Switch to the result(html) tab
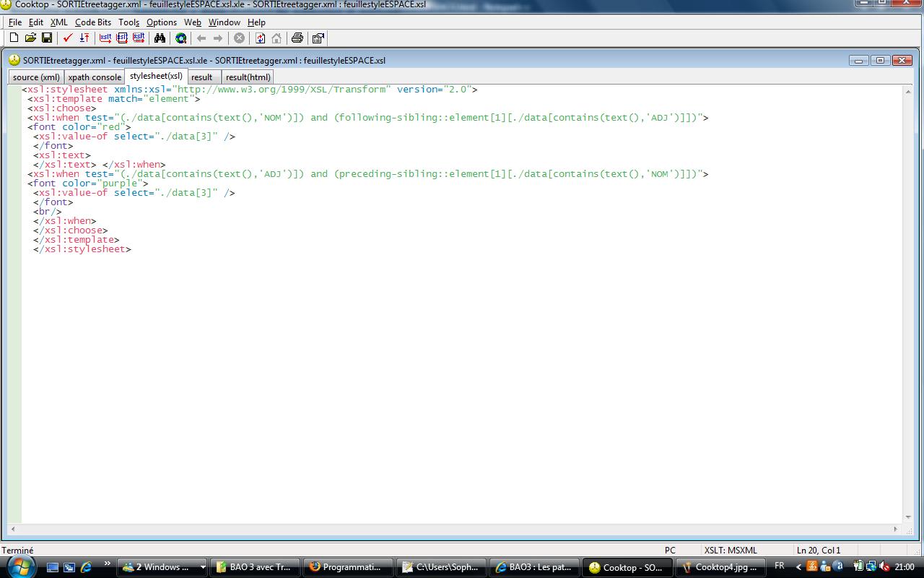924x578 pixels. tap(248, 77)
